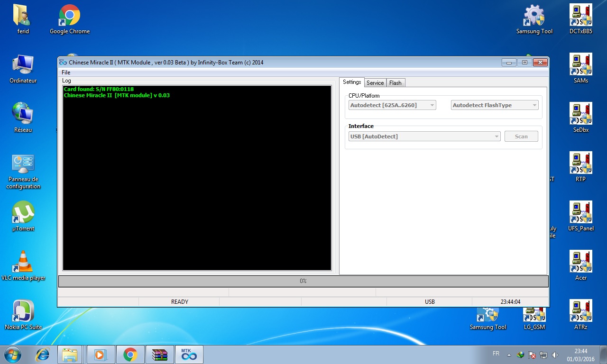The width and height of the screenshot is (607, 364).
Task: Select the VLC media player desktop shortcut
Action: pos(23,266)
